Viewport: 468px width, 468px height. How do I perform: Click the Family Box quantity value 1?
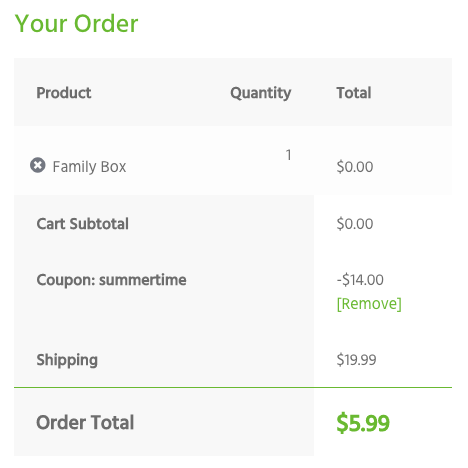tap(289, 155)
